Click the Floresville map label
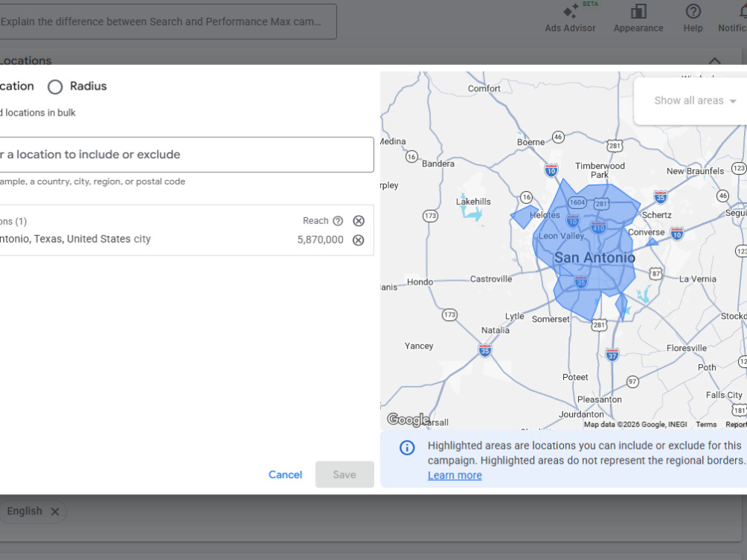Image resolution: width=747 pixels, height=560 pixels. click(686, 348)
